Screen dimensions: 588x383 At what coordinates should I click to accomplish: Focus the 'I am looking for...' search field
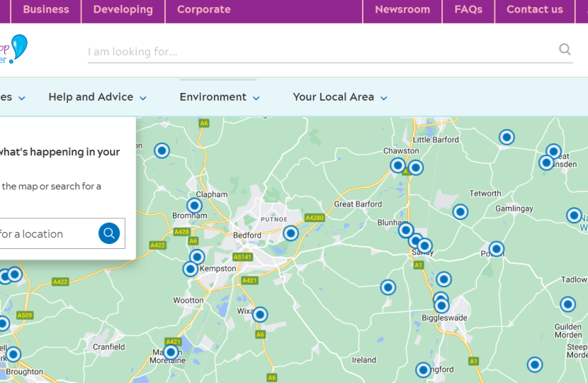pyautogui.click(x=319, y=52)
